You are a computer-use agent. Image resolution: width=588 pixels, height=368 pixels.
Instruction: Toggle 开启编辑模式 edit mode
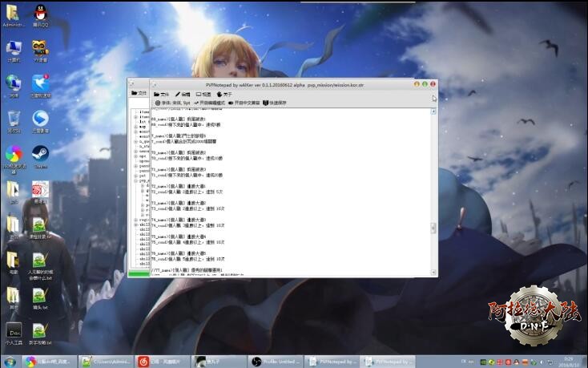[210, 103]
